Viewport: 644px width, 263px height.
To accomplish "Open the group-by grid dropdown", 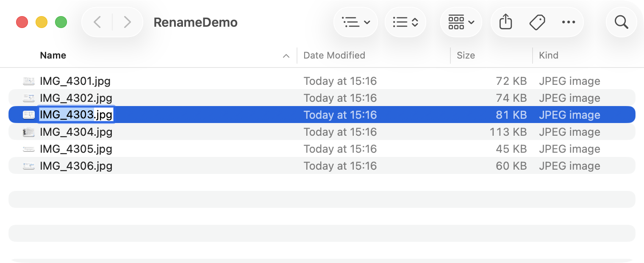I will [461, 22].
